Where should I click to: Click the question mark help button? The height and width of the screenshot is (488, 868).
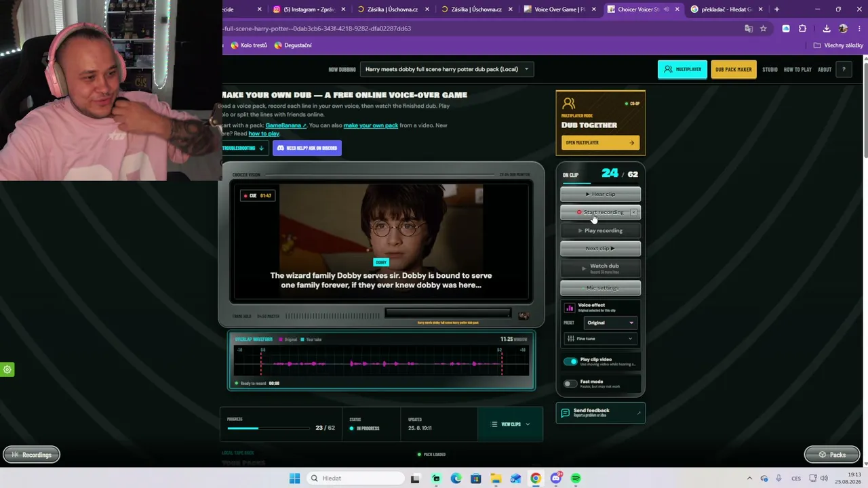tap(844, 69)
